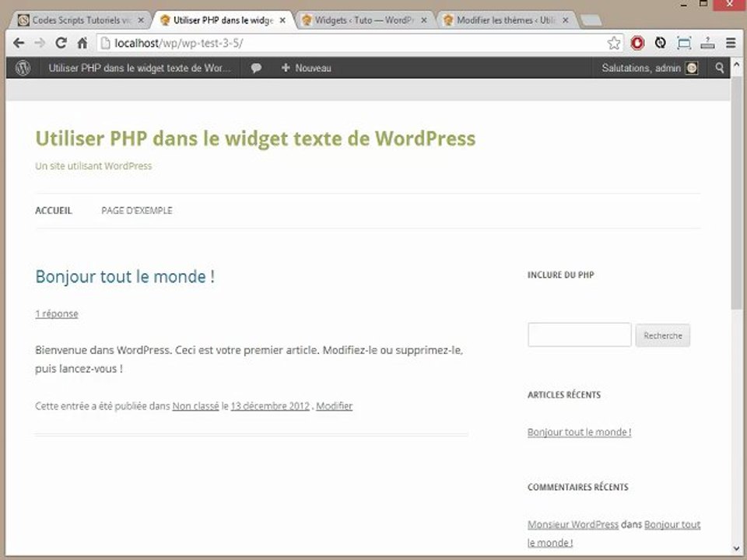747x560 pixels.
Task: Close the Codes Scripts Tutoriels tab
Action: (x=141, y=20)
